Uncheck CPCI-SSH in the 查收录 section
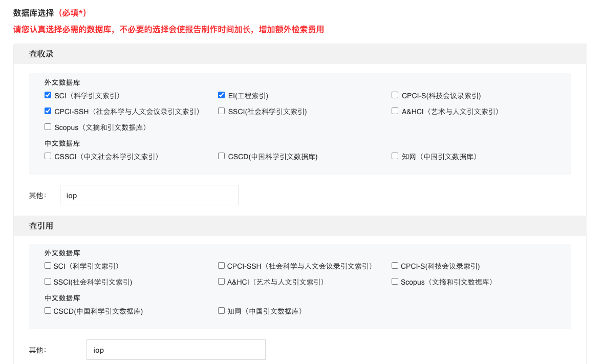 coord(48,111)
